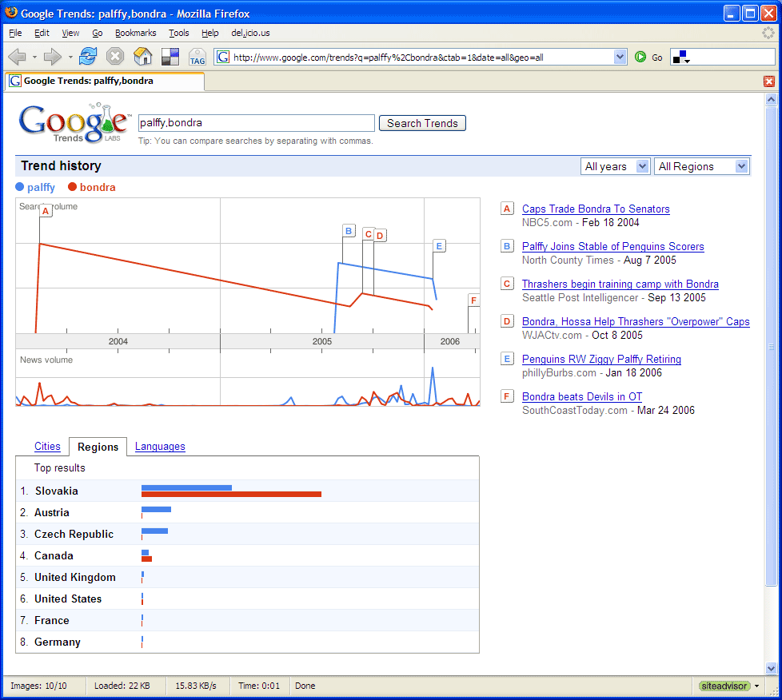Switch to the Languages tab
This screenshot has height=700, width=782.
160,446
